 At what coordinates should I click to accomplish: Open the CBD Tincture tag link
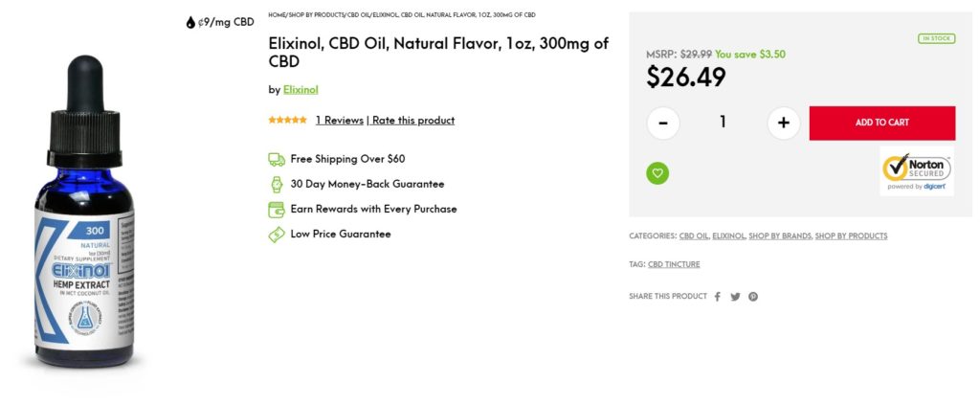tap(674, 264)
